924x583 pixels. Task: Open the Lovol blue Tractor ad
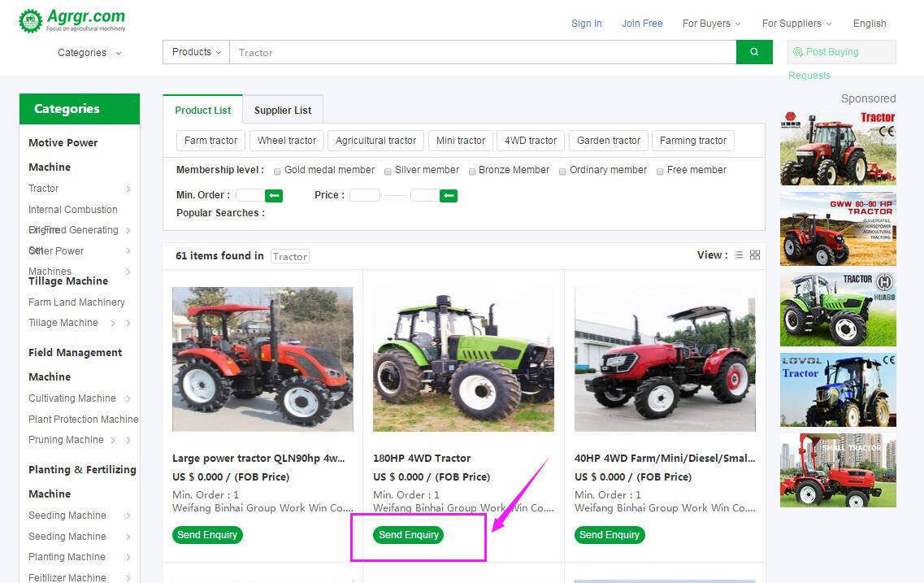click(x=838, y=389)
